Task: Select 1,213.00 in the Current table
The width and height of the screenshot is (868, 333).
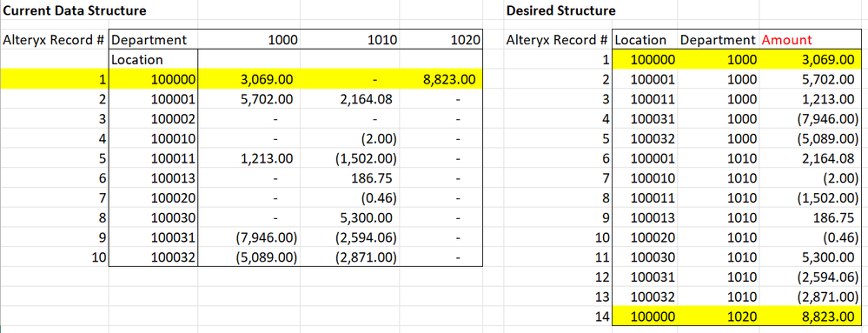Action: coord(266,159)
